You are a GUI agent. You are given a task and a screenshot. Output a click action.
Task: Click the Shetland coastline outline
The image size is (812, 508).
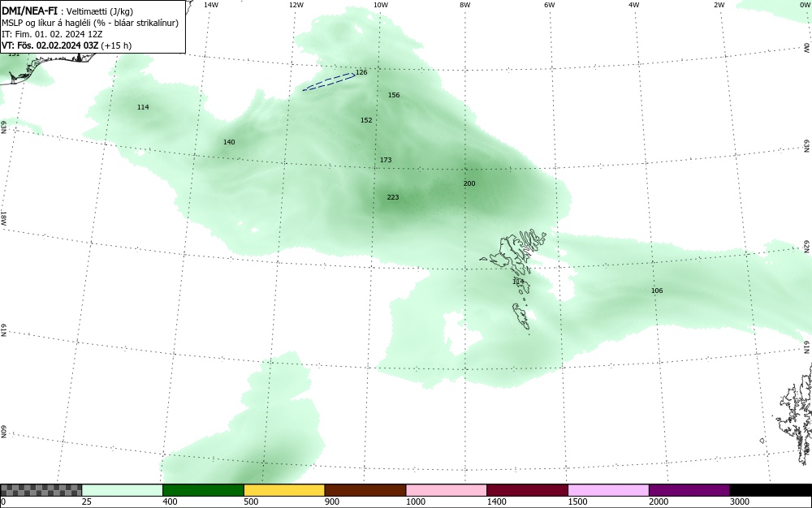pos(795,419)
